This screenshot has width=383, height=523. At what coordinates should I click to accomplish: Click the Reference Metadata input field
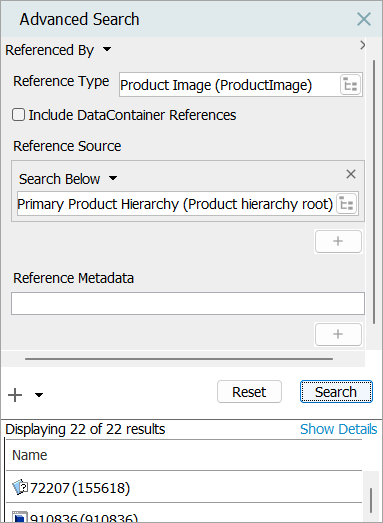coord(188,303)
